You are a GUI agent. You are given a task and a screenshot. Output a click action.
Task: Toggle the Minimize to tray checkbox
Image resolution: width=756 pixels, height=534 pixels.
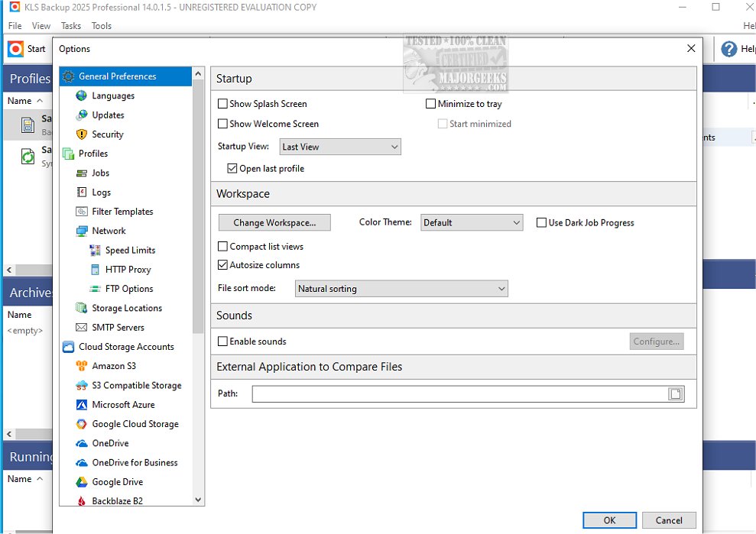pos(430,104)
